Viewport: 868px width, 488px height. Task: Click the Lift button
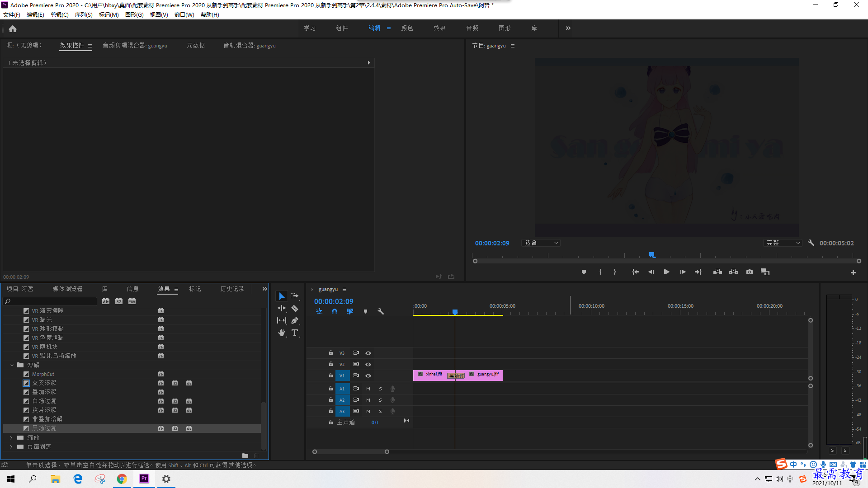pyautogui.click(x=717, y=272)
